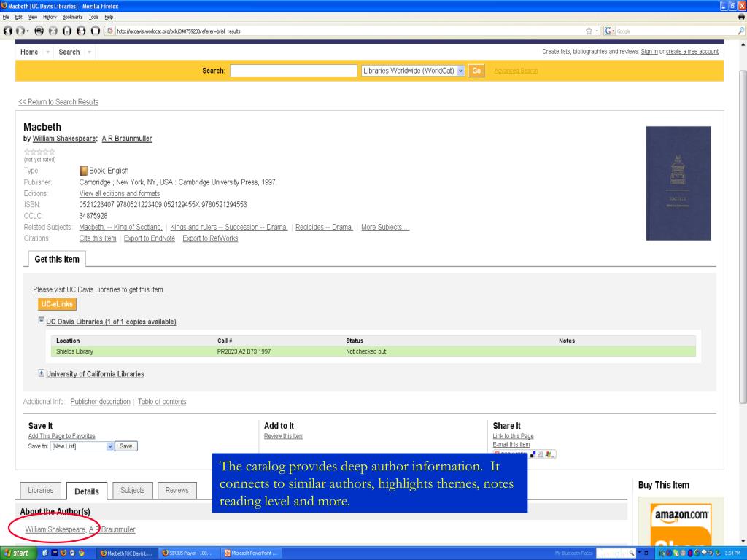Click create a free account link
This screenshot has height=560, width=747.
692,52
